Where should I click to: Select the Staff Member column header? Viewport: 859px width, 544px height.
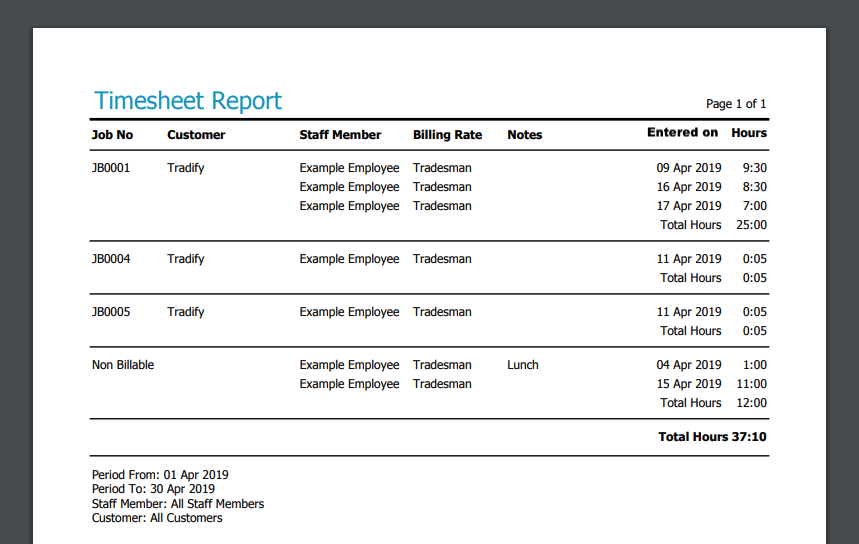coord(340,135)
